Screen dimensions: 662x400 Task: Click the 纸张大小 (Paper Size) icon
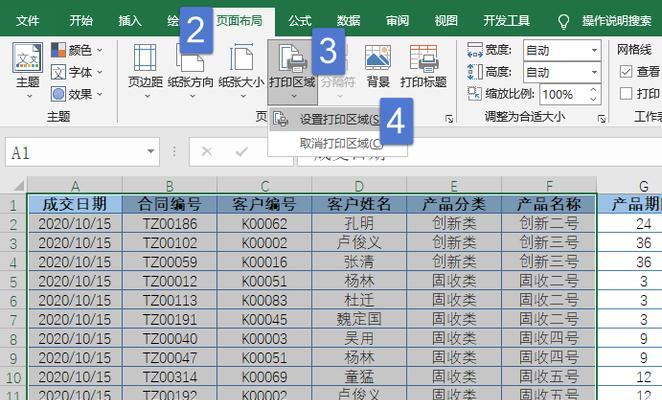pos(241,66)
